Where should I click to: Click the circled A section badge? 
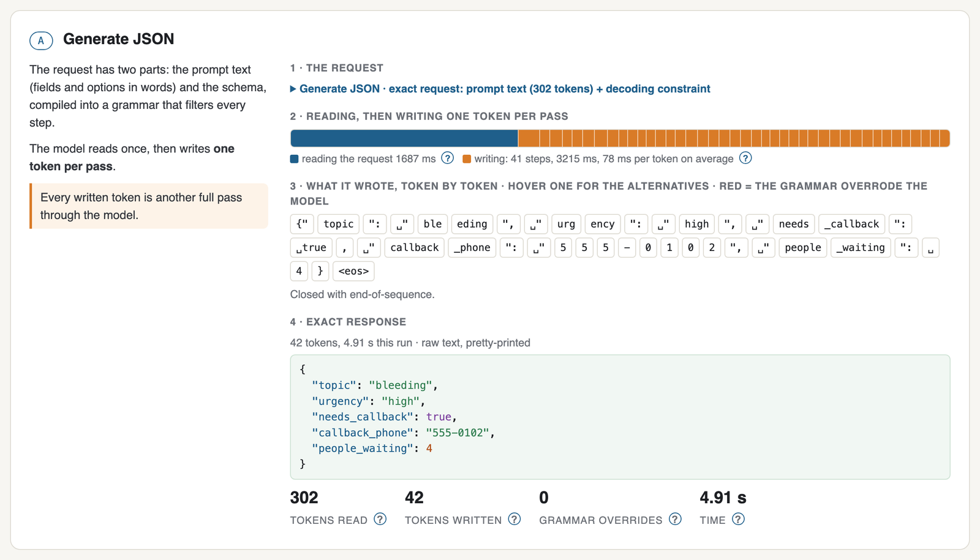click(x=41, y=40)
